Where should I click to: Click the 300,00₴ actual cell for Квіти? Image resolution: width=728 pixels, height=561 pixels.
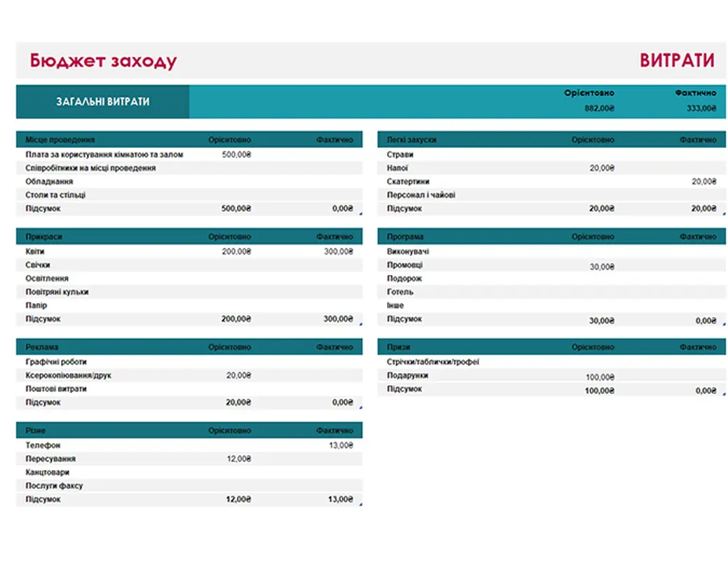point(338,252)
